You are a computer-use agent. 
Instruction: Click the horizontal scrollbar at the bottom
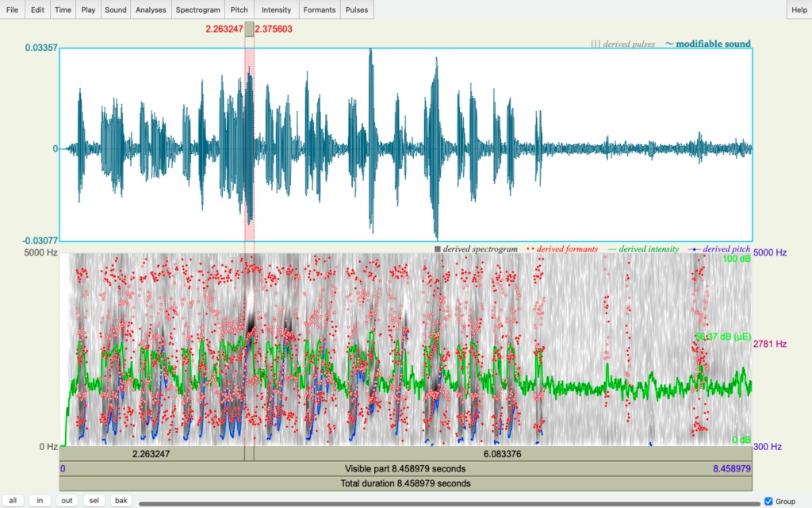point(450,503)
